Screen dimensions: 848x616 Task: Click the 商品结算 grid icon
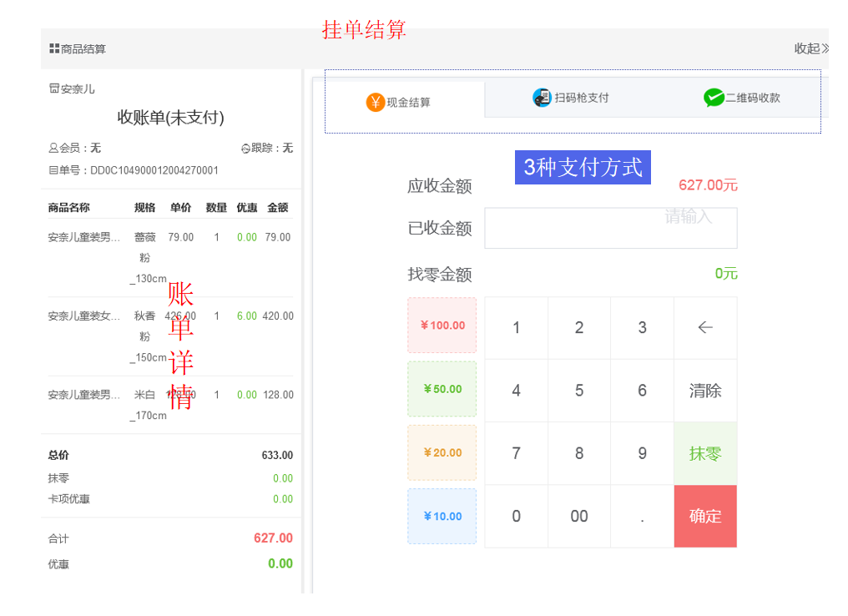coord(54,48)
